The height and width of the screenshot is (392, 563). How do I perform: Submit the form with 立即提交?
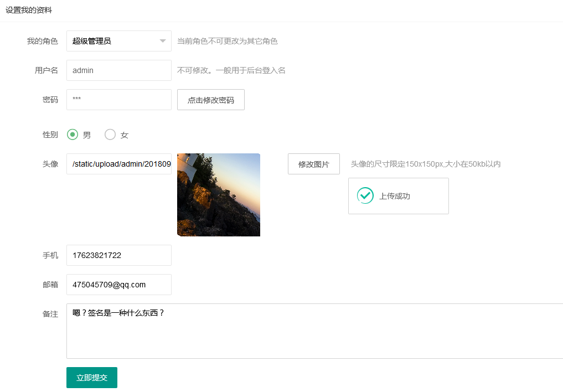point(91,378)
